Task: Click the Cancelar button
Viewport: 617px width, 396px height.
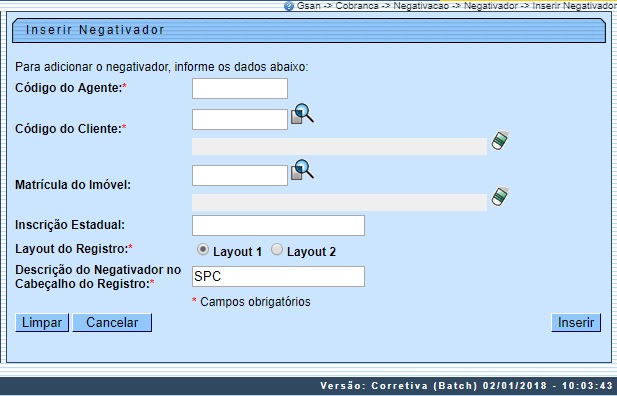Action: 112,323
